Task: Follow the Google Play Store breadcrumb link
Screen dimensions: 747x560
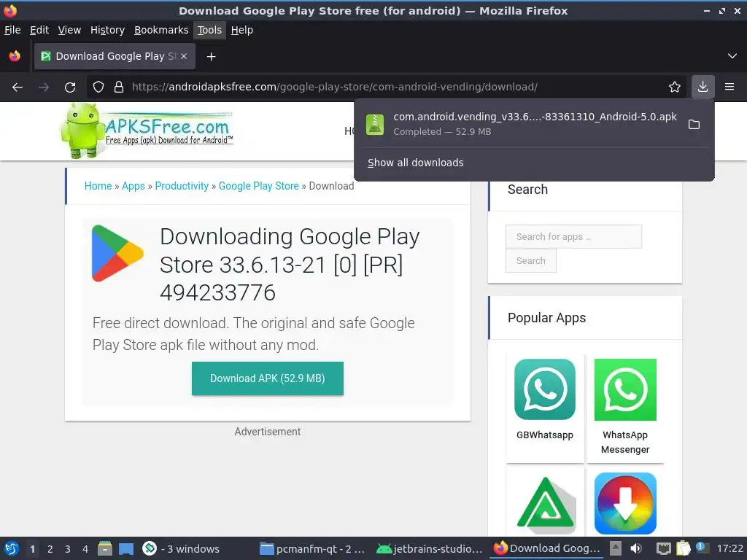Action: [x=259, y=186]
